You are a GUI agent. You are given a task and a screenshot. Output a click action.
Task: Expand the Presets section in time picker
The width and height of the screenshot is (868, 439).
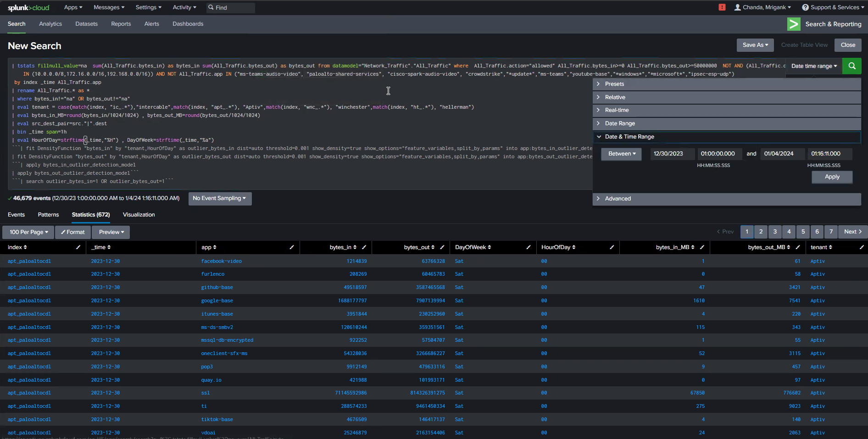(x=614, y=84)
